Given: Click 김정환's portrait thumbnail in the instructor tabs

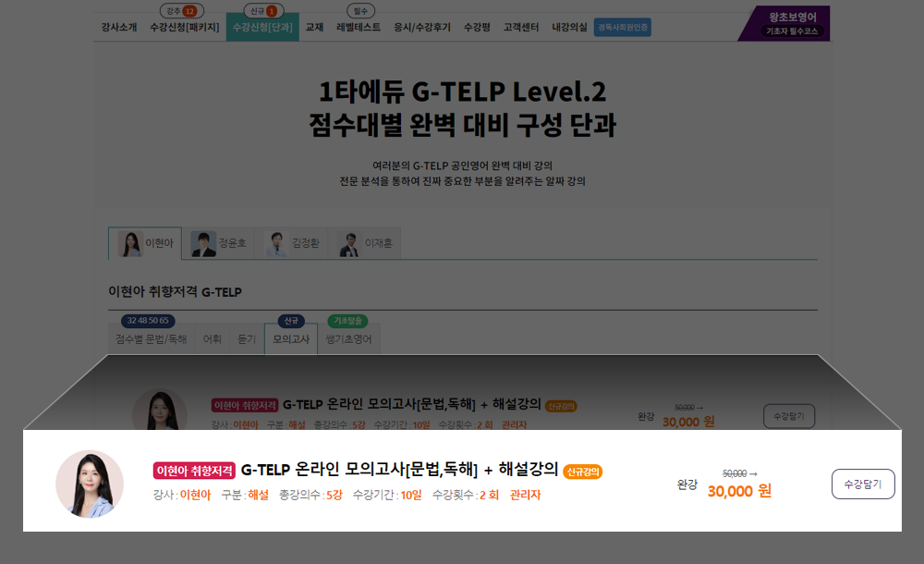Looking at the screenshot, I should 276,244.
